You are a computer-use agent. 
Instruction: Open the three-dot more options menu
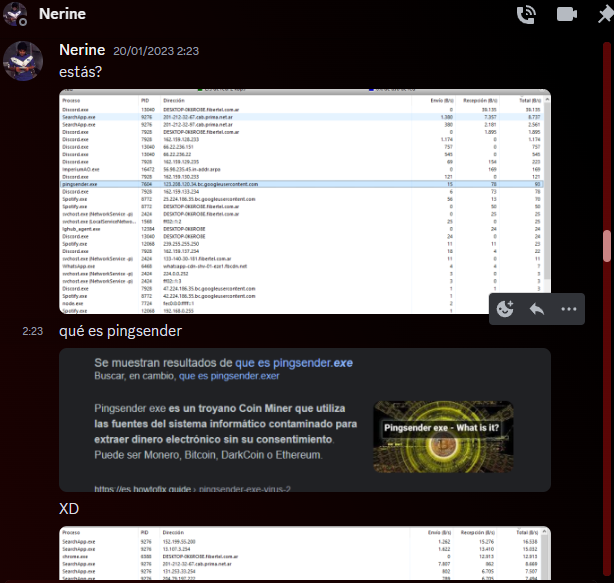[569, 309]
